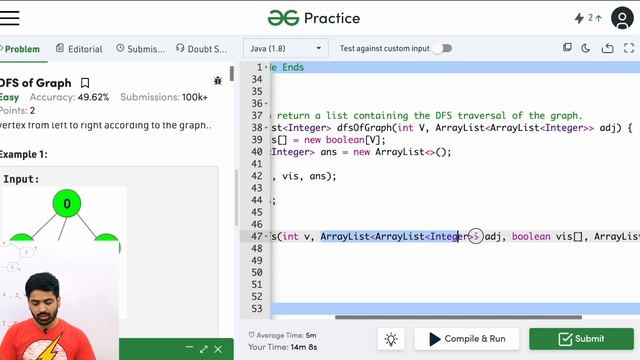Click the dfsOfGraph method name on line 38
Screen dimensions: 640x360
pyautogui.click(x=364, y=128)
